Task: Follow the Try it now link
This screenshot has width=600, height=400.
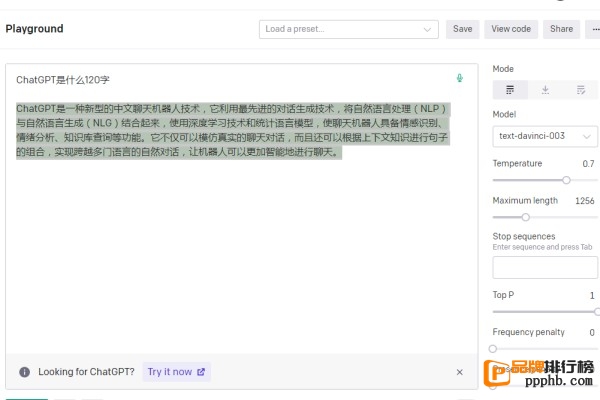Action: click(176, 372)
